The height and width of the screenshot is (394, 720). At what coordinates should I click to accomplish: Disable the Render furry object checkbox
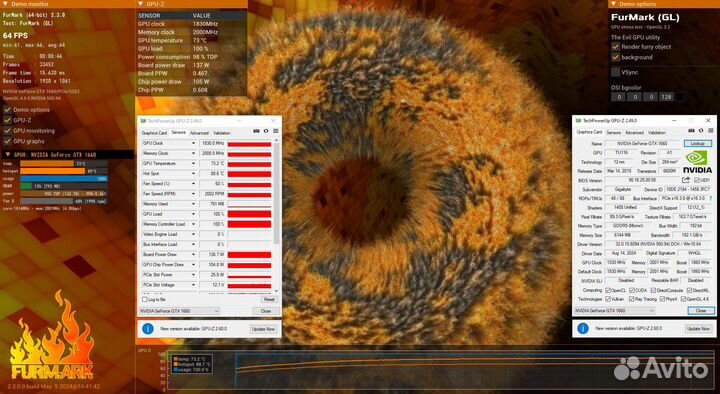[x=616, y=47]
